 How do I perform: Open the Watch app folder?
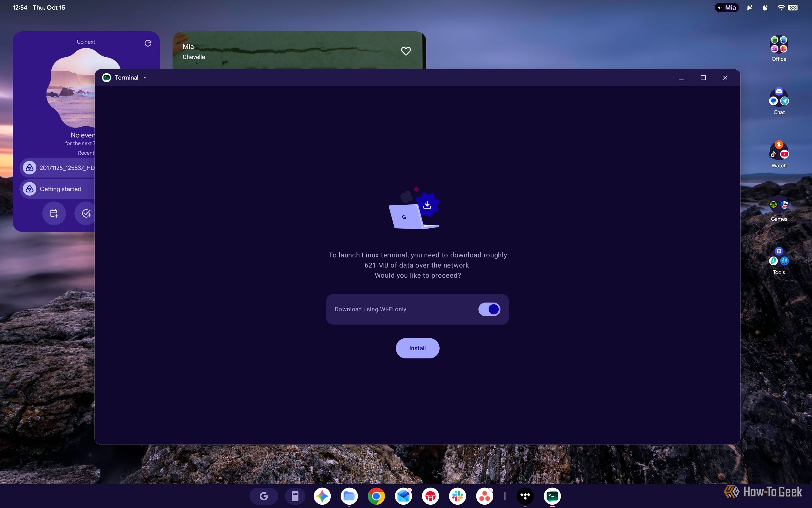point(779,155)
